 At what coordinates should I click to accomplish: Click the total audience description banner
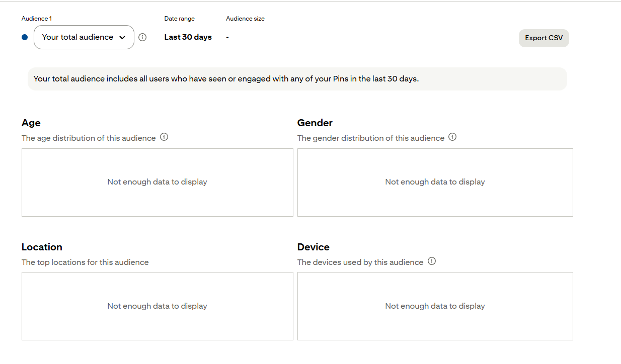[x=297, y=79]
